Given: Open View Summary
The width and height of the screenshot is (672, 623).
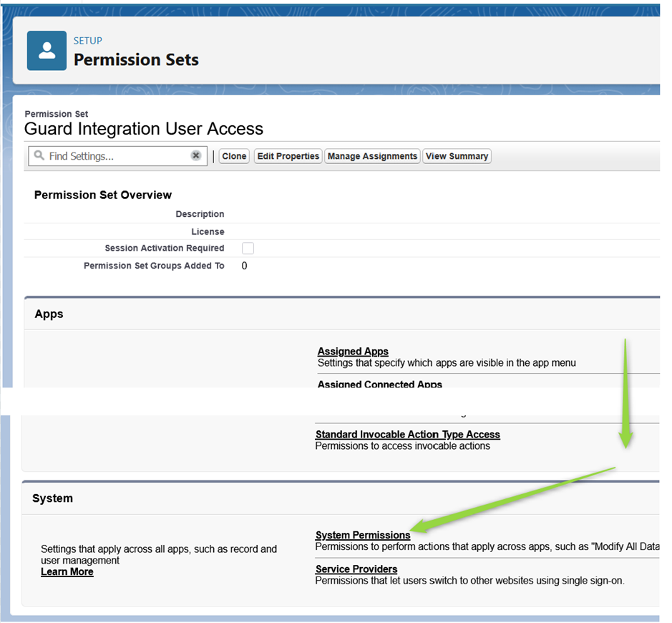Looking at the screenshot, I should point(457,156).
